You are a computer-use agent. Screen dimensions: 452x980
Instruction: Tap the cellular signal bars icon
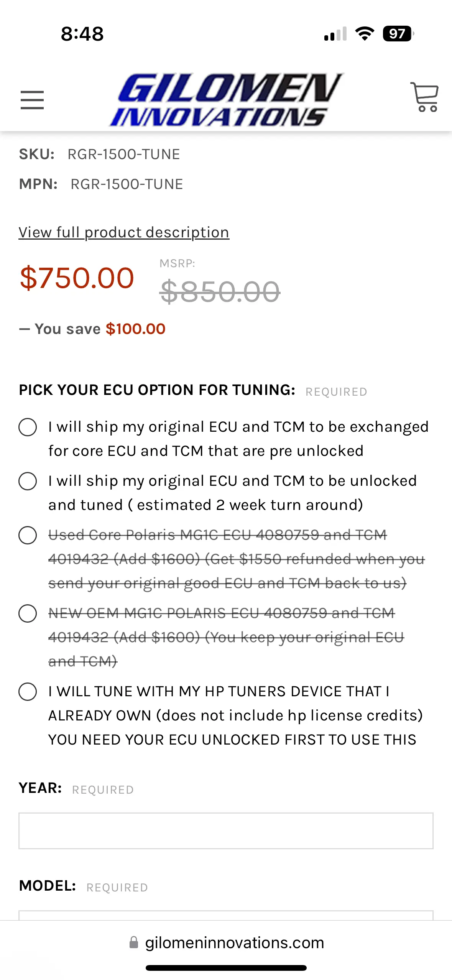click(335, 34)
